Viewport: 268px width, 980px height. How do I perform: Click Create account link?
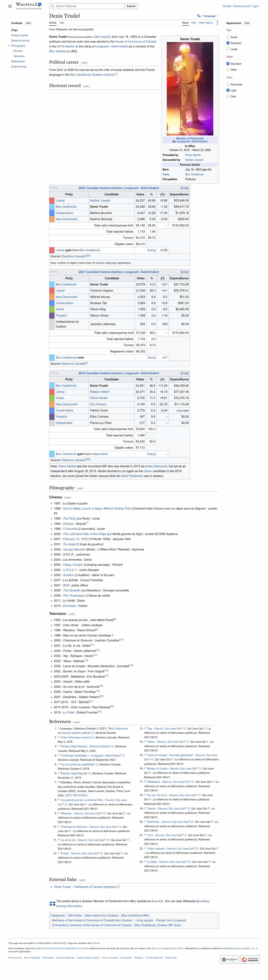tap(242, 6)
